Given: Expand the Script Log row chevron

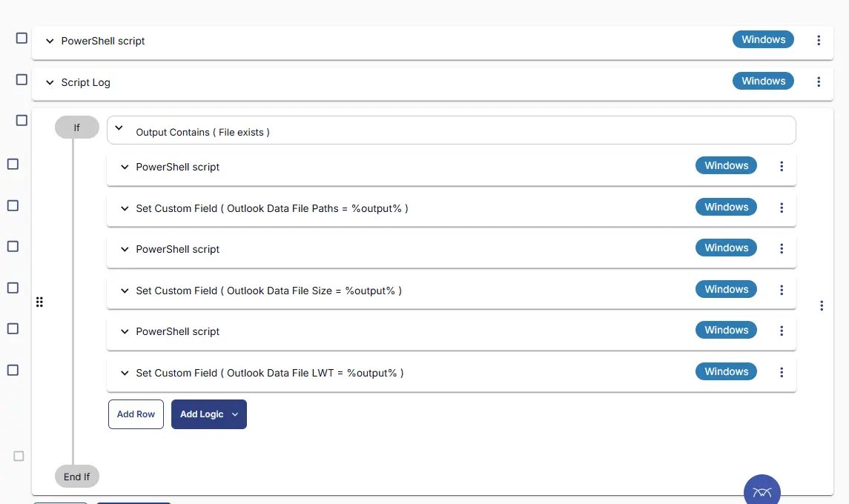Looking at the screenshot, I should (x=50, y=83).
